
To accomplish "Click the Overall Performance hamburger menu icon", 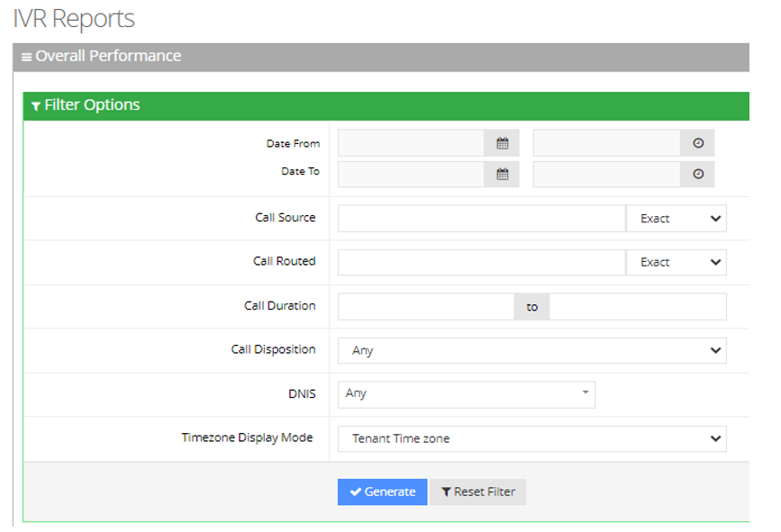I will tap(26, 57).
